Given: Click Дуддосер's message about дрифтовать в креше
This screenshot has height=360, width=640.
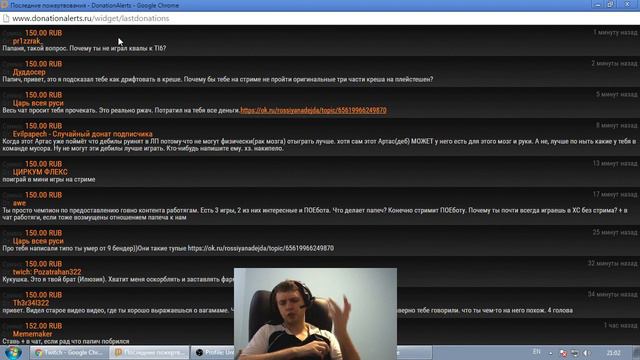Looking at the screenshot, I should [218, 79].
